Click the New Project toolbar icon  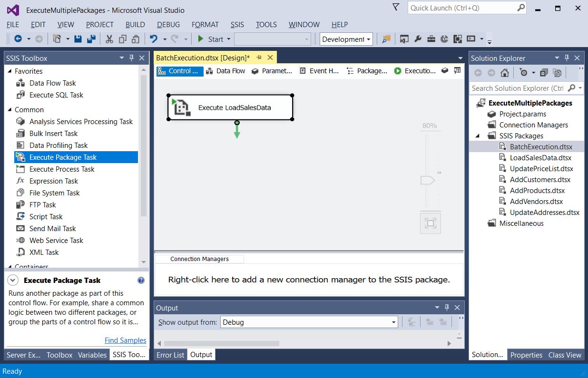click(x=57, y=39)
